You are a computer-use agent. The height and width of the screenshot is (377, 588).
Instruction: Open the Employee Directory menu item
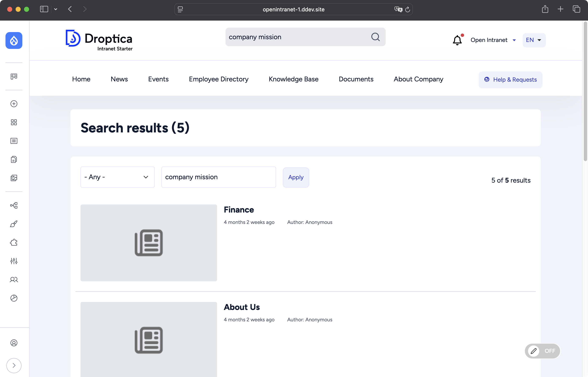pos(219,79)
